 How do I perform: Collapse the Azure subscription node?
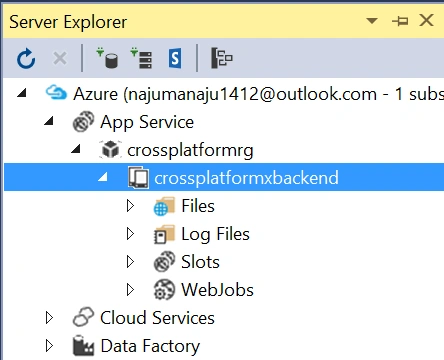(22, 93)
